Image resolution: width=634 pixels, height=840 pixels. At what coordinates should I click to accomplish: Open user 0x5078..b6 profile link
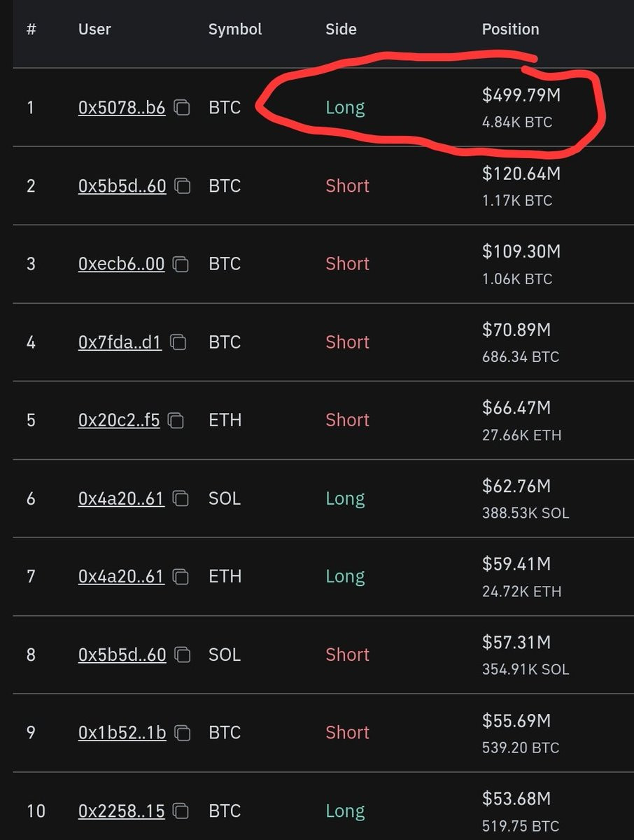pyautogui.click(x=122, y=108)
